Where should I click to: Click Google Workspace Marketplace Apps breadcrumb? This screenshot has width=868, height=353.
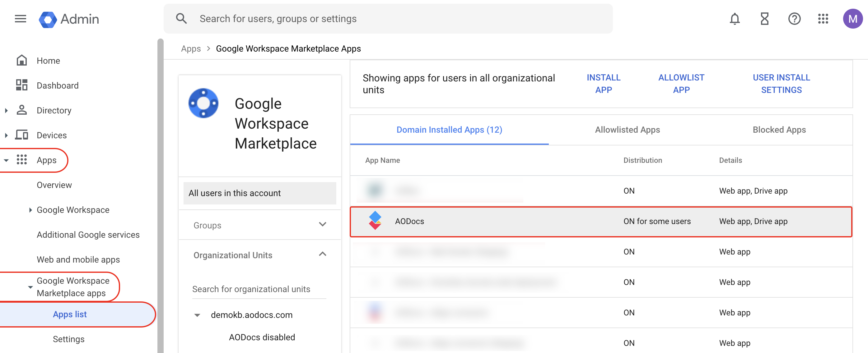pyautogui.click(x=288, y=48)
